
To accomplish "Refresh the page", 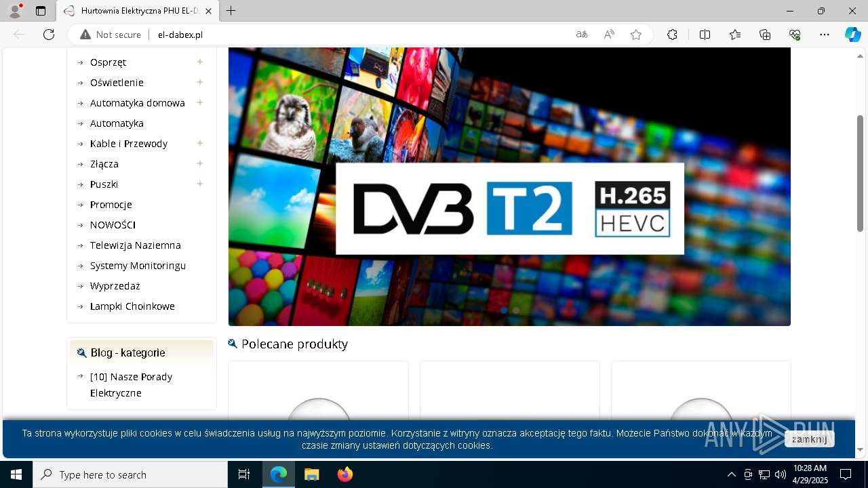I will [x=49, y=35].
